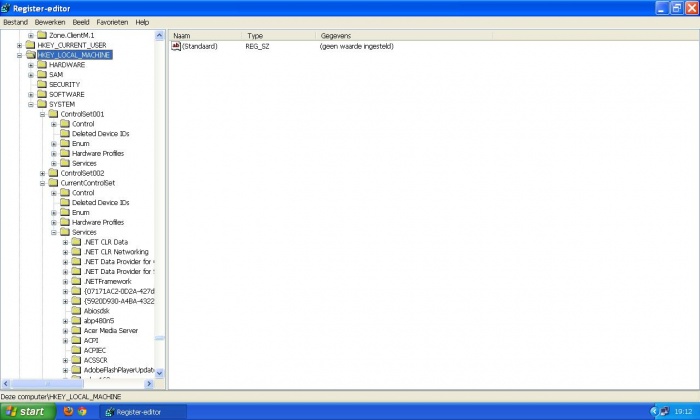
Task: Expand the HKEY_CURRENT_USER key
Action: click(19, 45)
